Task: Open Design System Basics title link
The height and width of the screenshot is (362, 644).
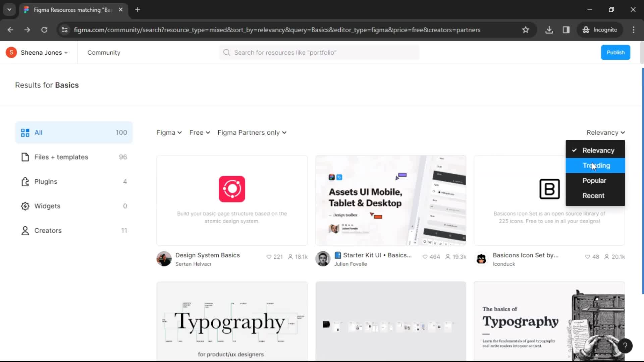Action: click(207, 255)
